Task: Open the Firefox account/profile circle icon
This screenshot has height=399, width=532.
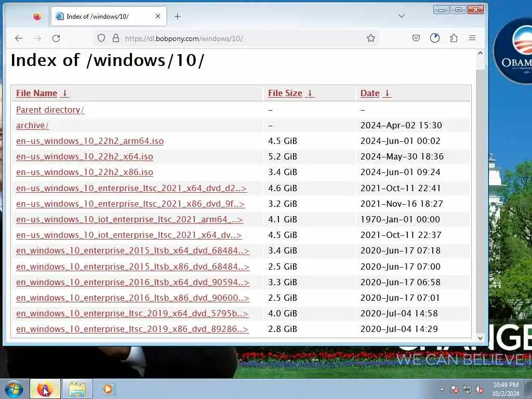Action: pyautogui.click(x=435, y=38)
